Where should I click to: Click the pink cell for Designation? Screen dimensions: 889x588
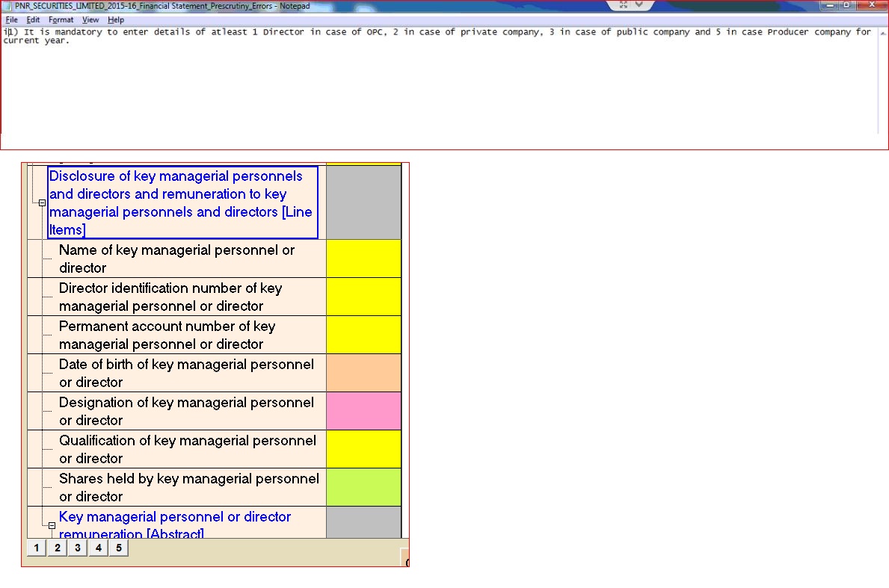[x=363, y=411]
